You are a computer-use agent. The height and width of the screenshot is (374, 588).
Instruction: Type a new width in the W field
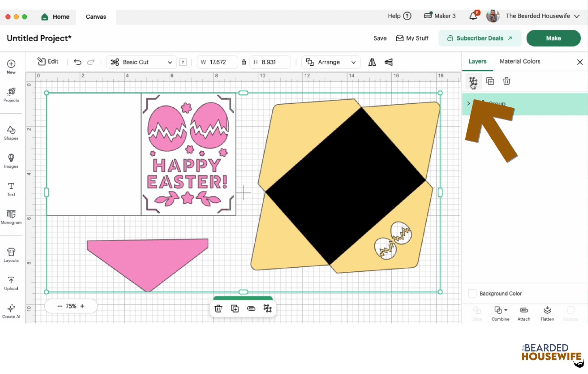pyautogui.click(x=220, y=62)
